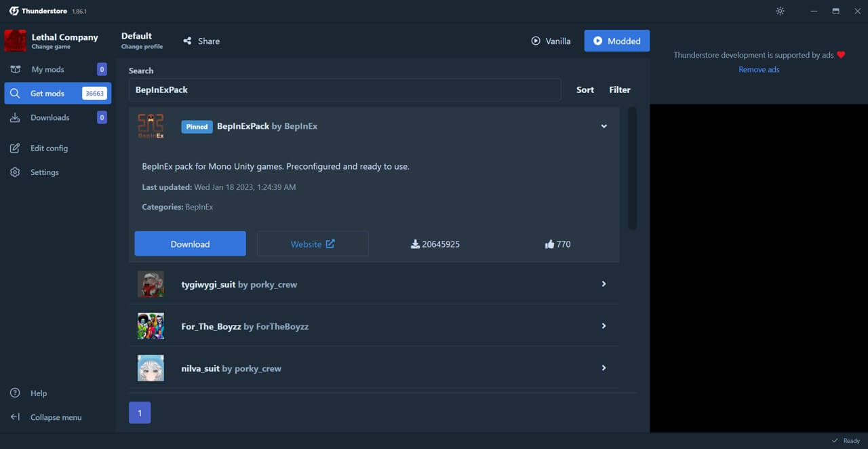
Task: Toggle the light/dark theme sun icon
Action: pyautogui.click(x=780, y=11)
